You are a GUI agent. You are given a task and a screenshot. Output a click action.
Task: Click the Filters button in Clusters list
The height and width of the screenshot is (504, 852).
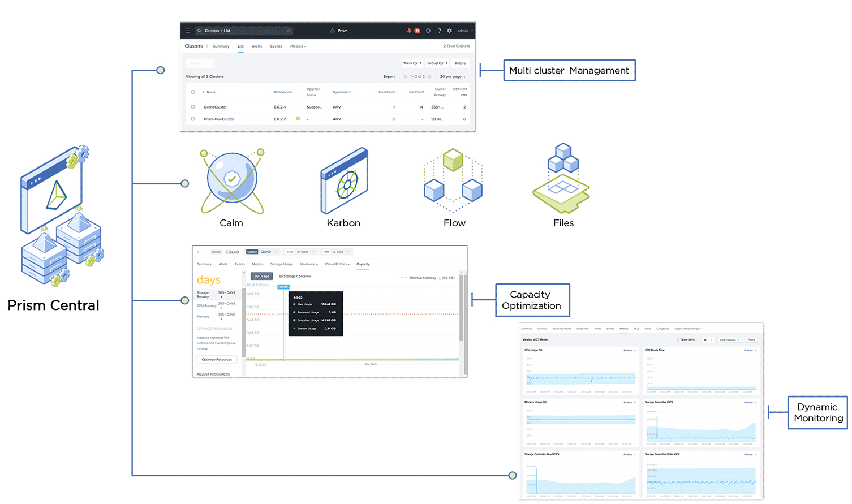[461, 63]
